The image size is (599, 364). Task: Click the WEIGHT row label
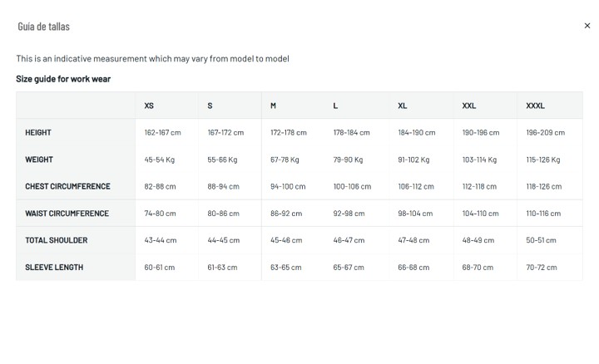(x=39, y=160)
